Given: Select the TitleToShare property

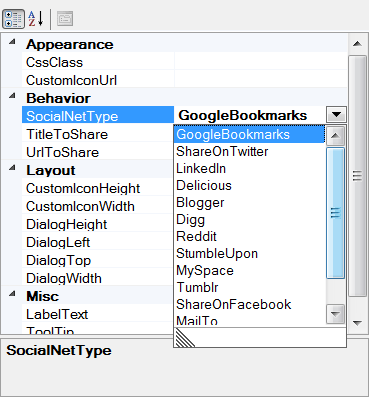Looking at the screenshot, I should [98, 134].
